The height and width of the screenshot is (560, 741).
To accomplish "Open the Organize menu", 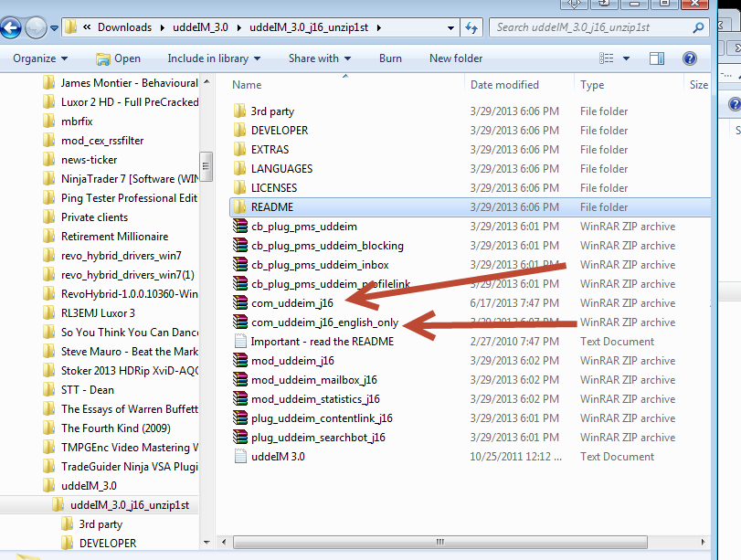I will [40, 58].
